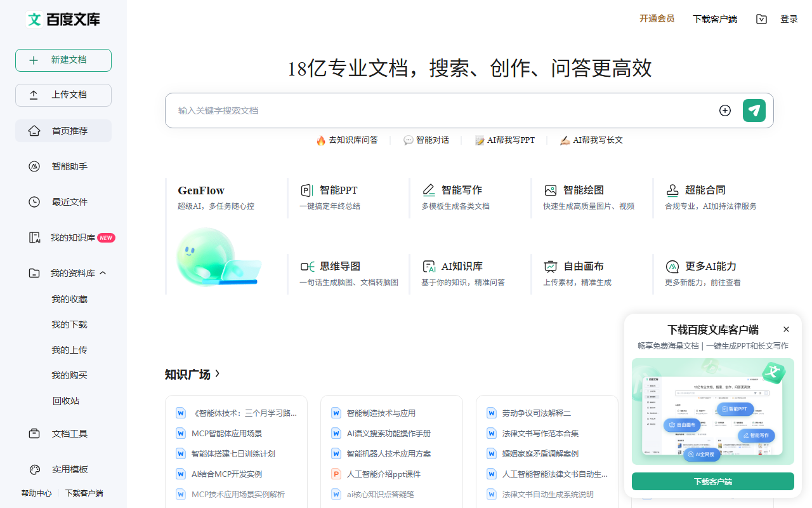
Task: Open 我的下载 in sidebar
Action: (x=70, y=324)
